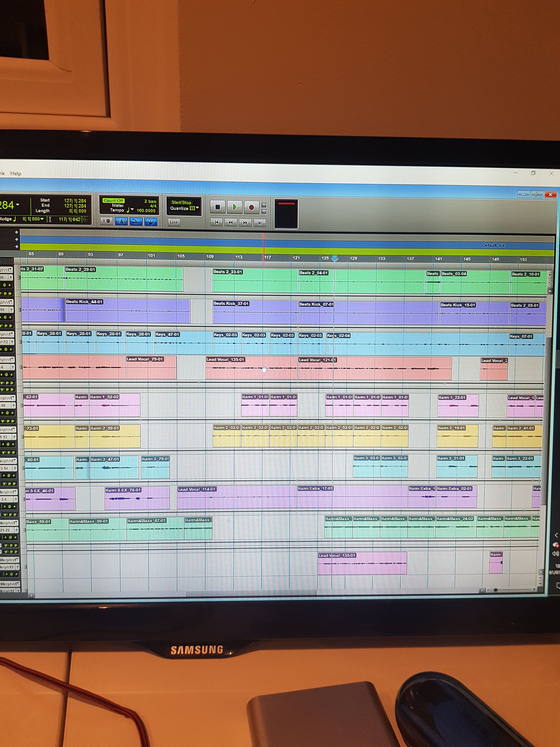Click the Rewind transport button

(231, 222)
